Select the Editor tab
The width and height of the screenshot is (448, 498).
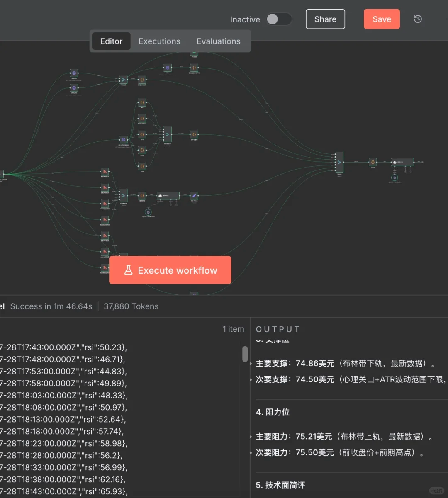[x=111, y=41]
